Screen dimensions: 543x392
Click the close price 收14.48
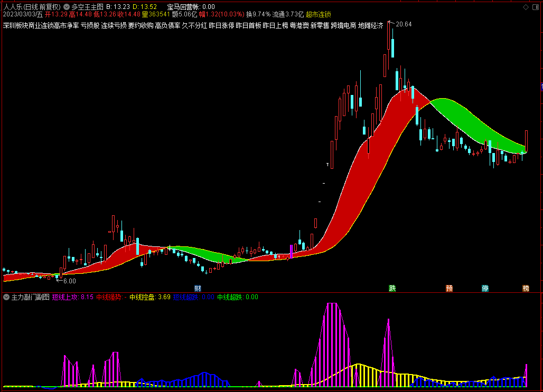click(129, 15)
